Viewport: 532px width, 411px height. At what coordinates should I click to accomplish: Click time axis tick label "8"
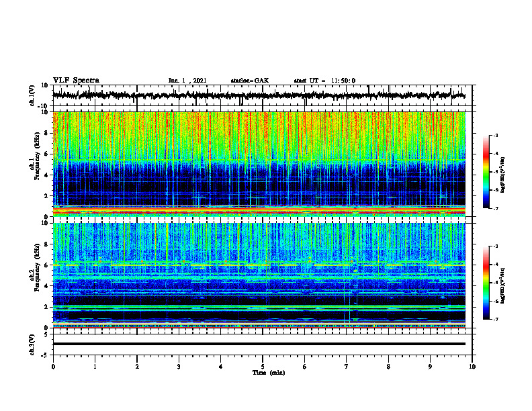tap(388, 367)
